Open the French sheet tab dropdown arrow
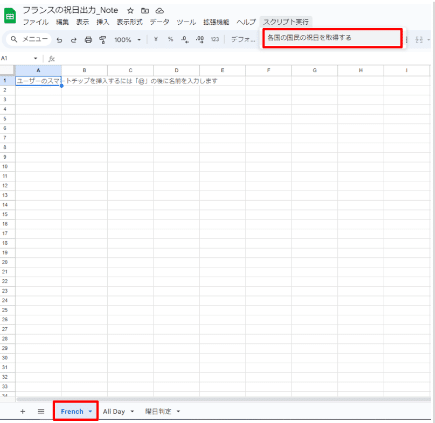The image size is (435, 423). (90, 411)
